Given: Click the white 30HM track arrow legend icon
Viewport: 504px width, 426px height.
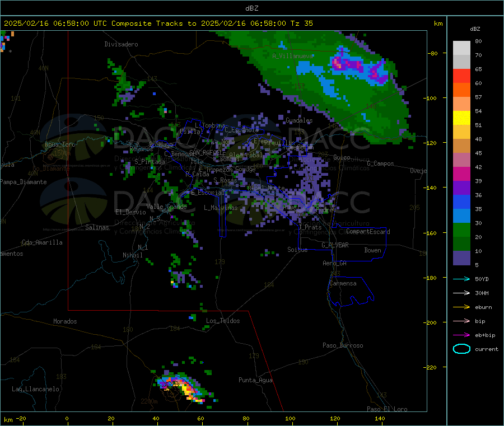Looking at the screenshot, I should pyautogui.click(x=461, y=293).
